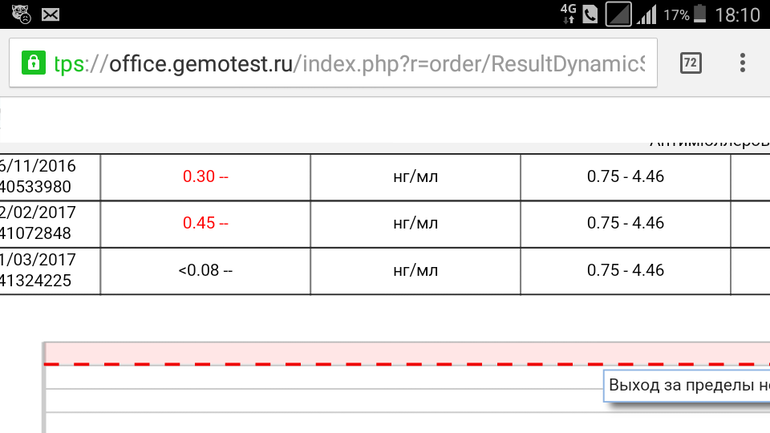Viewport: 770px width, 433px height.
Task: Click the red 0.45 result value
Action: [x=205, y=223]
